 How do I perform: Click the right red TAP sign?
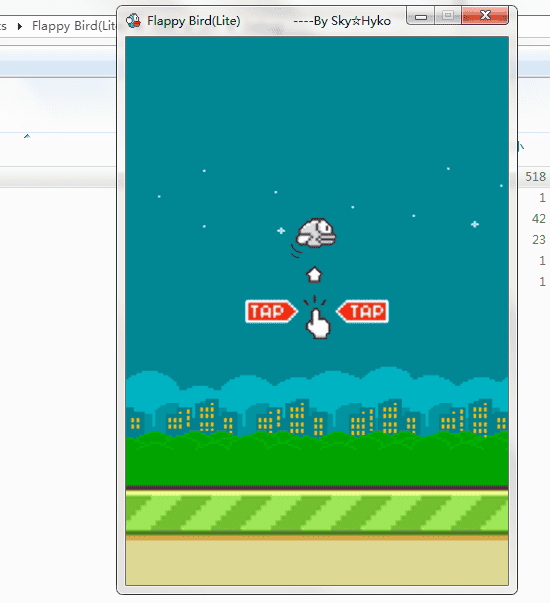tap(363, 311)
